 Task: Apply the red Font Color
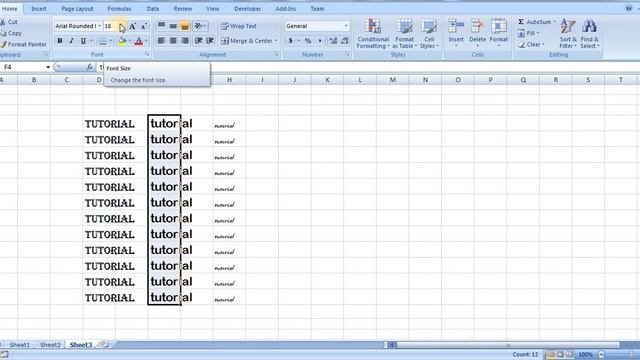click(x=138, y=41)
